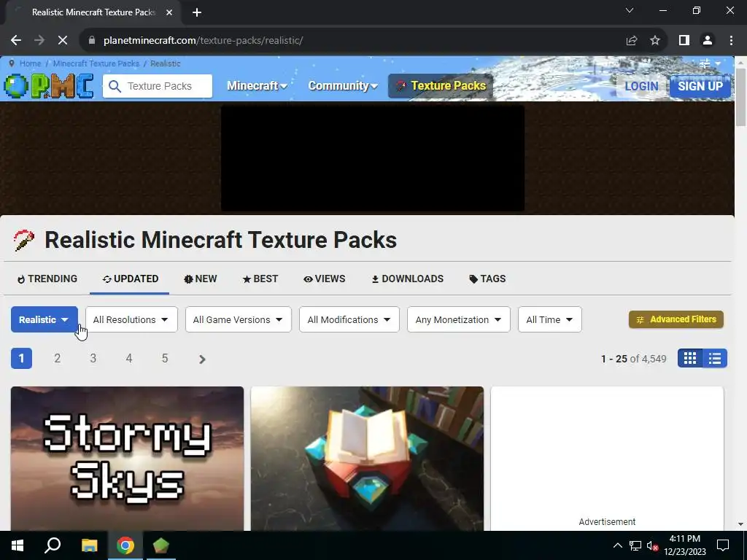Open the Windows notification center
This screenshot has width=747, height=560.
click(x=723, y=545)
